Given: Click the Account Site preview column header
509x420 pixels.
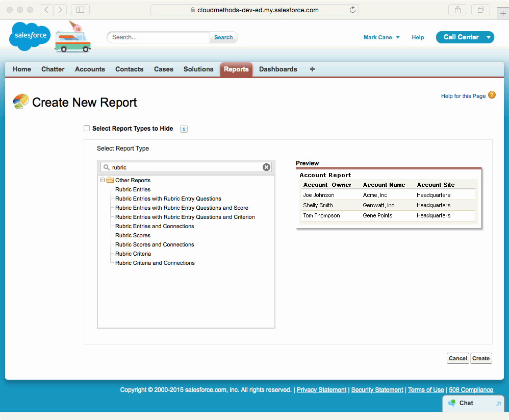Looking at the screenshot, I should click(x=436, y=185).
